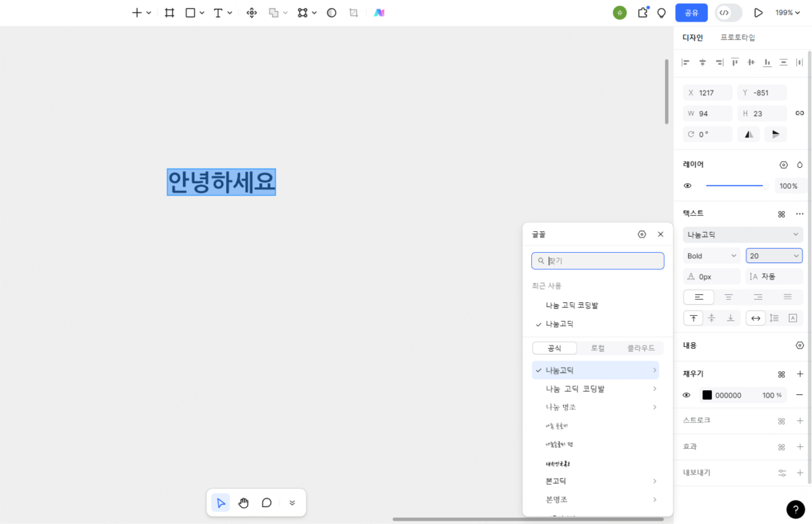
Task: Start presentation with the play button
Action: pos(759,12)
